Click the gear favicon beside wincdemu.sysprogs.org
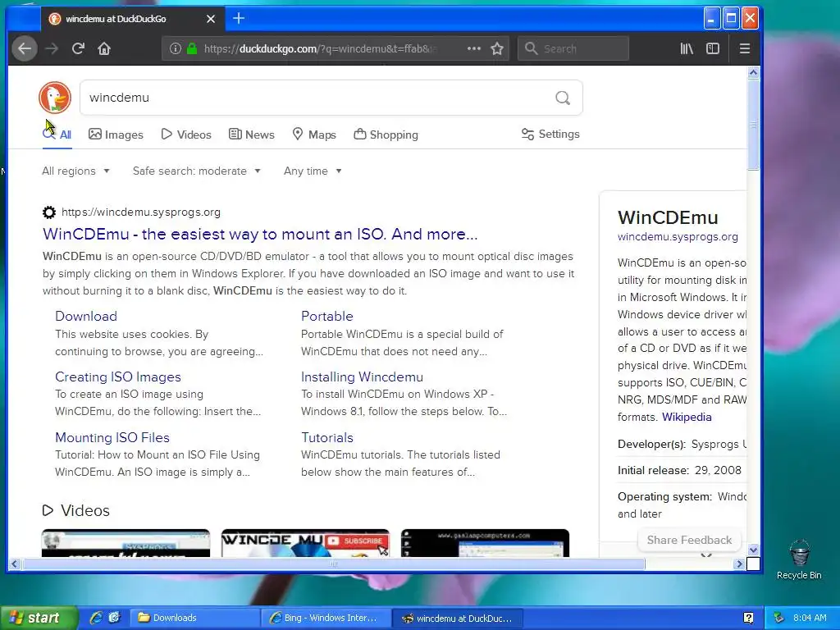Image resolution: width=840 pixels, height=630 pixels. pos(48,212)
